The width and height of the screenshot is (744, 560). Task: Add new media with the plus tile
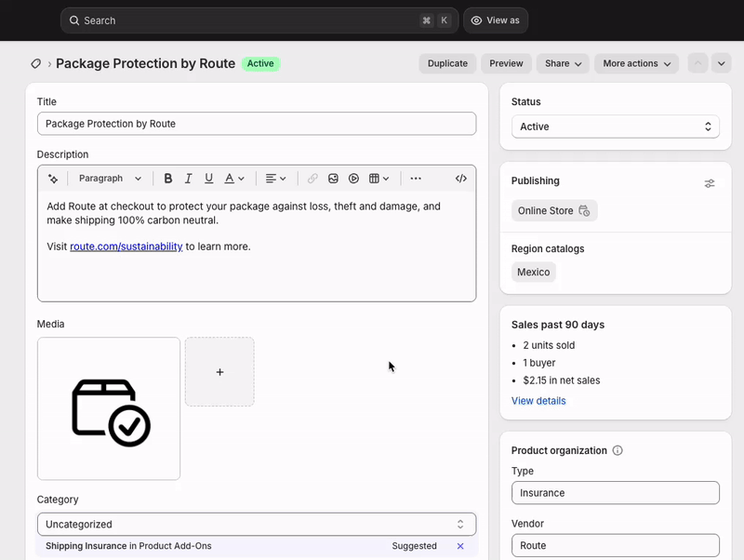(x=219, y=371)
